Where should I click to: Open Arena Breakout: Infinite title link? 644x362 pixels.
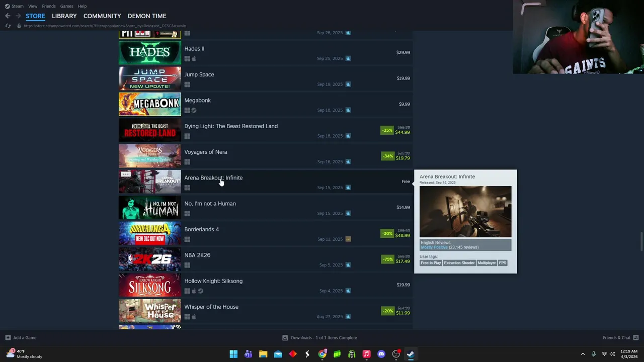213,177
